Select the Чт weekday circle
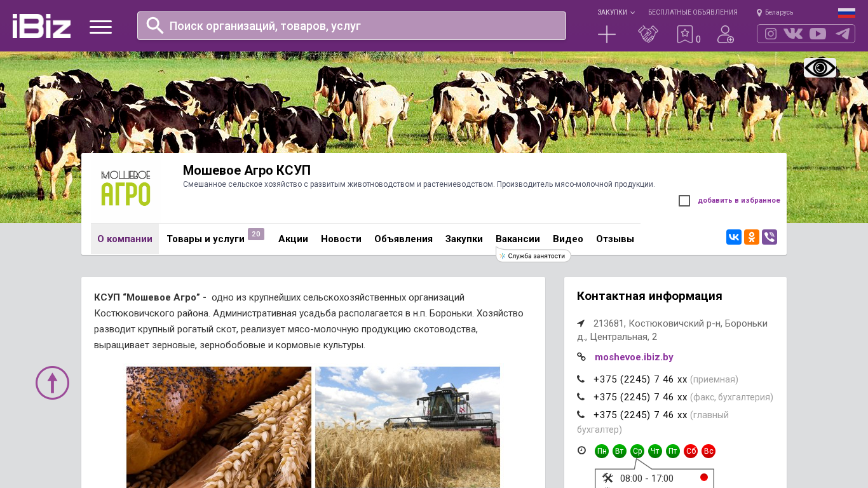This screenshot has width=868, height=488. point(655,451)
